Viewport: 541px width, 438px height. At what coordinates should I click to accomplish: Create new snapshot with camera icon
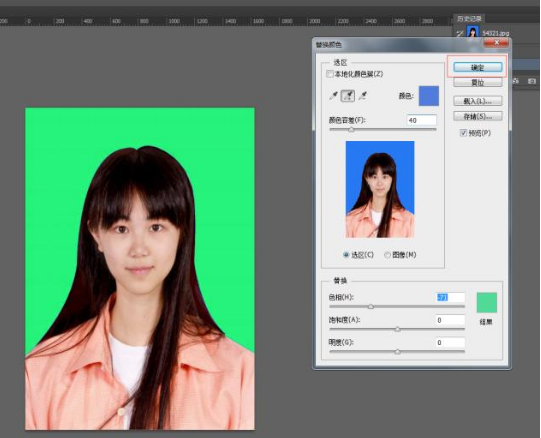tap(532, 81)
